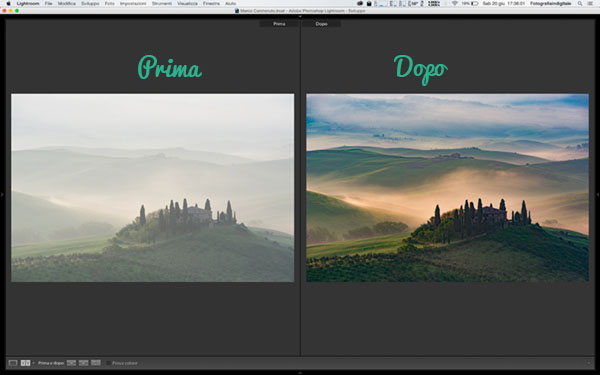Open the Visualizza menu
Viewport: 600px width, 375px height.
(188, 3)
